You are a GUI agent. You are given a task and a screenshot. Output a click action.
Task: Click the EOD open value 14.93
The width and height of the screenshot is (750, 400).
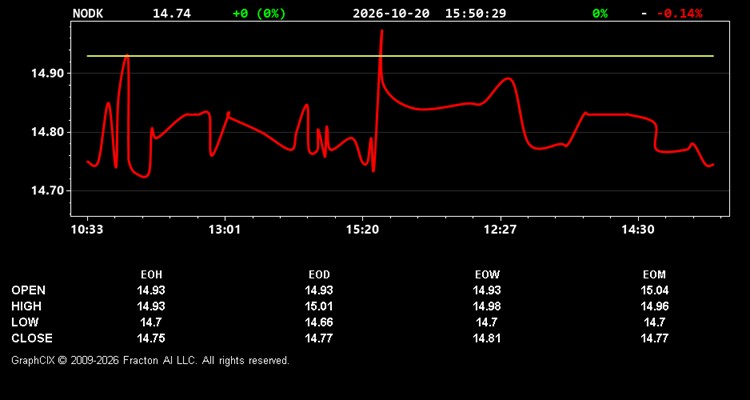pyautogui.click(x=319, y=290)
